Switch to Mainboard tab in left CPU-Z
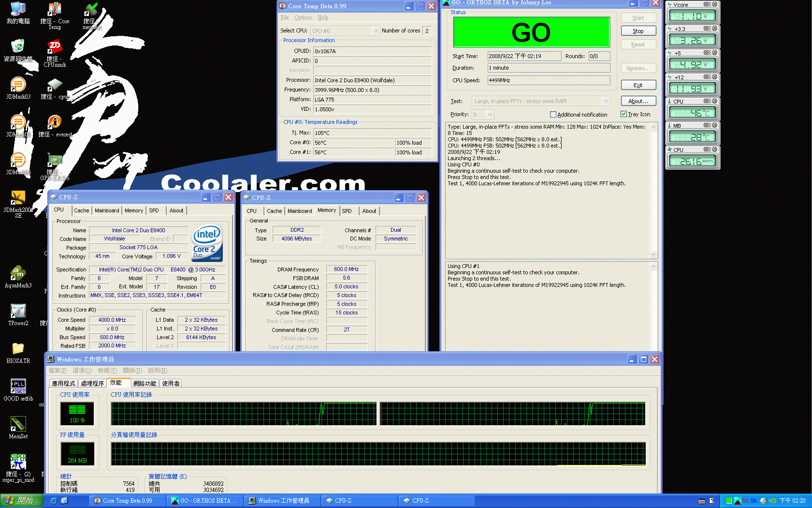The image size is (812, 508). click(x=107, y=210)
